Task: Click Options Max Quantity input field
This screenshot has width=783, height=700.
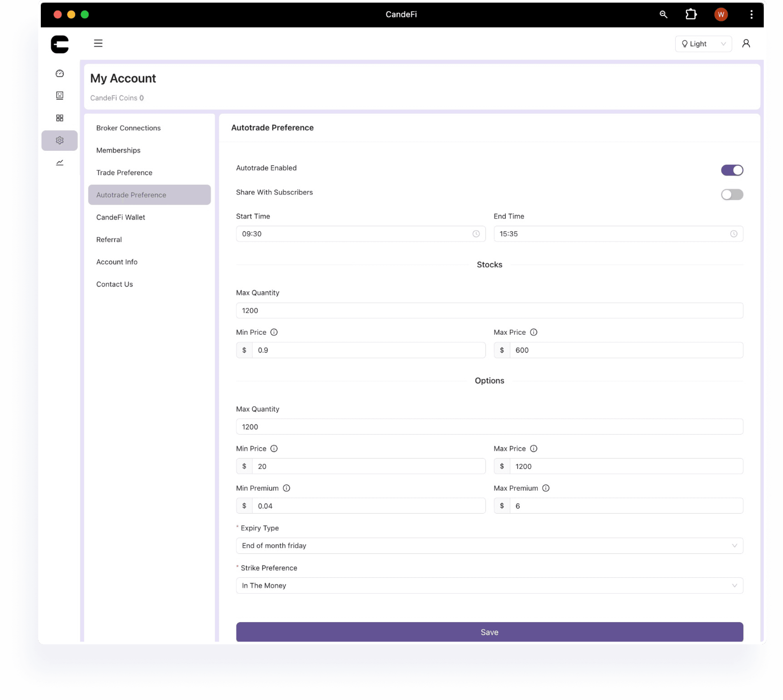Action: pyautogui.click(x=489, y=427)
